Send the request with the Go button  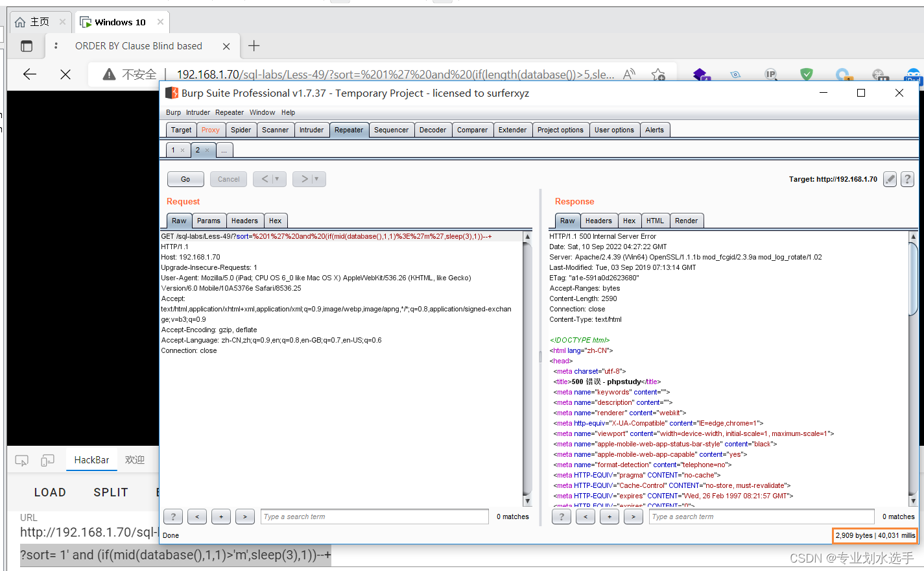pyautogui.click(x=185, y=179)
